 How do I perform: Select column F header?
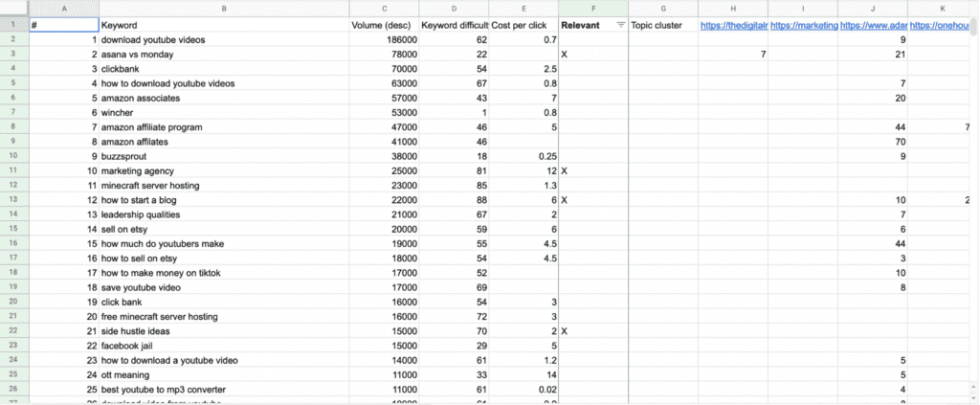pos(593,8)
